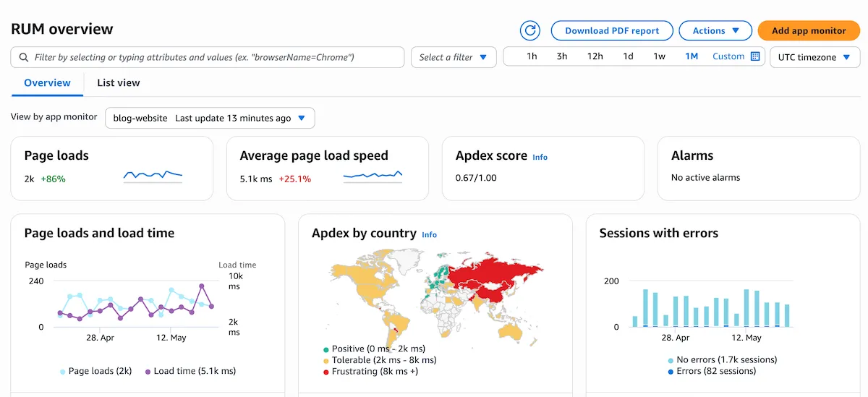
Task: Click the Page loads sparkline chart
Action: 153,176
